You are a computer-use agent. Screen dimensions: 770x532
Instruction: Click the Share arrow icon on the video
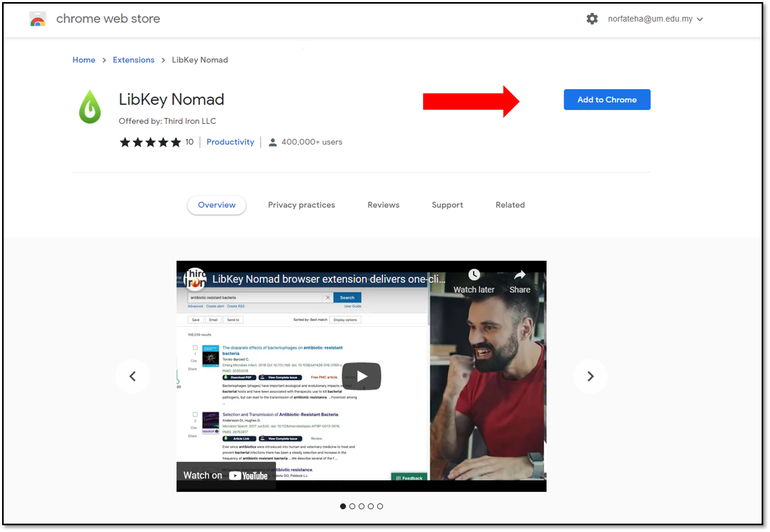tap(520, 275)
